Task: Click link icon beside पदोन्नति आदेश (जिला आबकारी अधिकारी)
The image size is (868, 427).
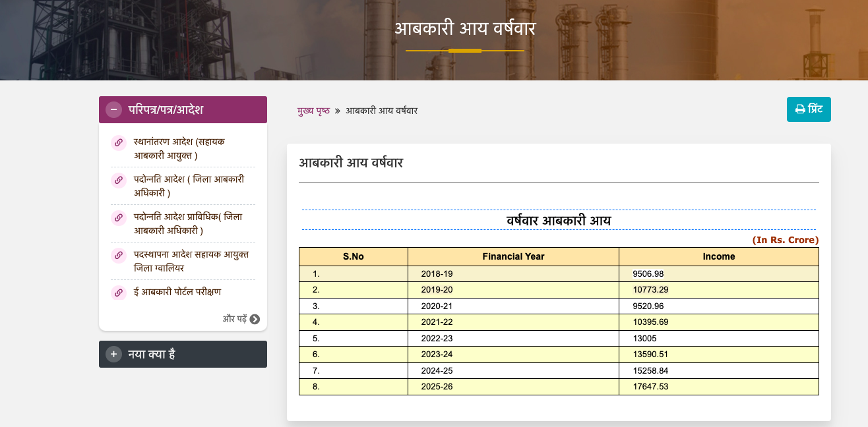Action: [x=119, y=179]
